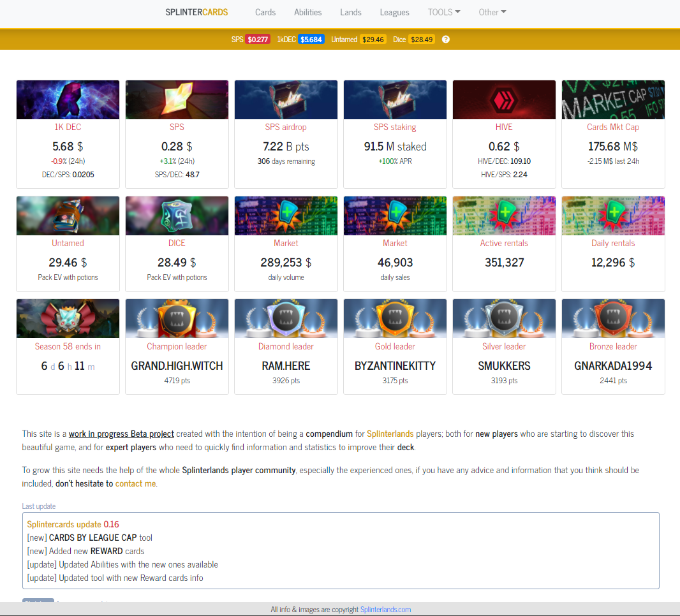
Task: Click the 7.22 B pts airdrop value
Action: click(x=286, y=147)
